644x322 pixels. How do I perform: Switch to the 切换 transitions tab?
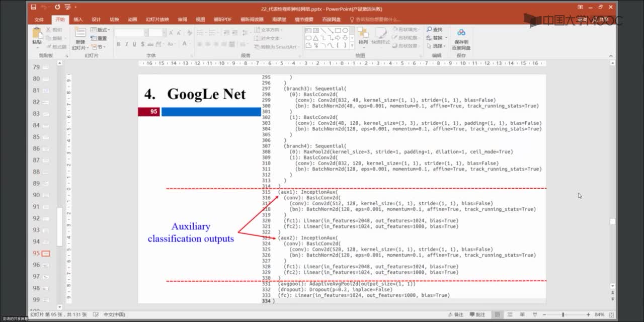tap(114, 20)
